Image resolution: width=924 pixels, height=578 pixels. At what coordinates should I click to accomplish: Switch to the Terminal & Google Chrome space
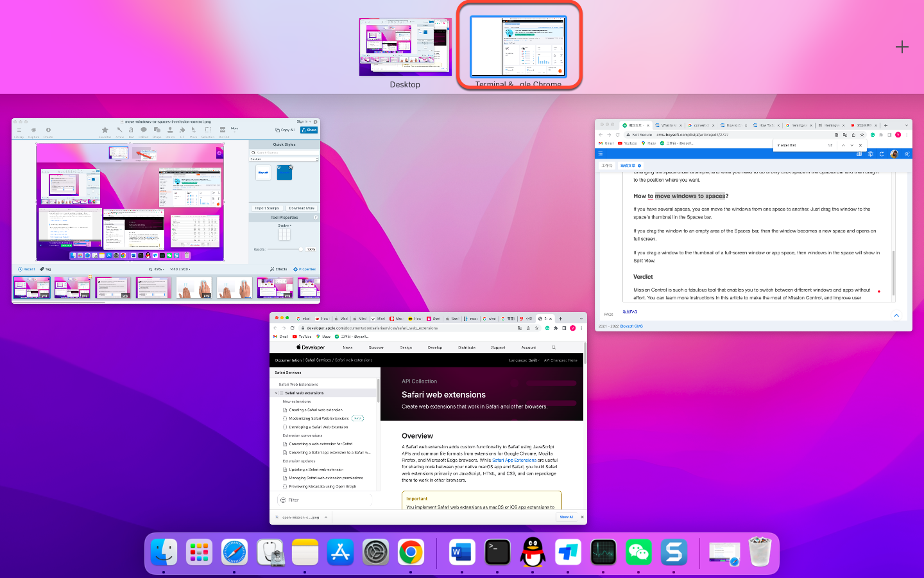[x=518, y=47]
